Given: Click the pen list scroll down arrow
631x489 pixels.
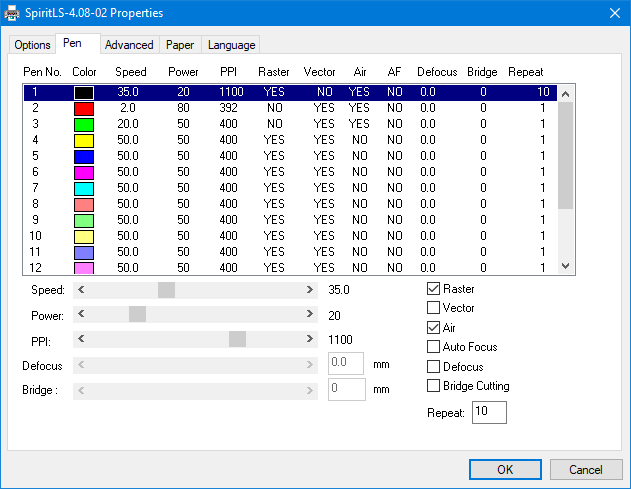Looking at the screenshot, I should [x=565, y=266].
